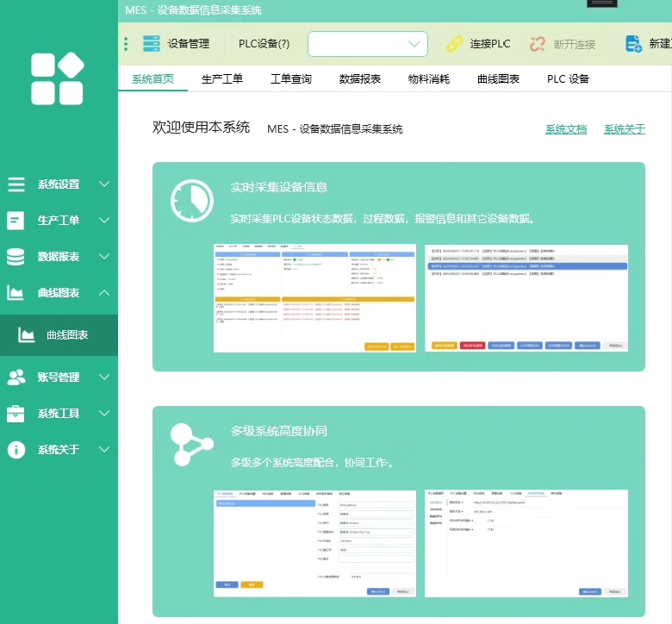Select 曲线图表 submenu item in sidebar
Viewport: 672px width, 624px height.
point(66,335)
